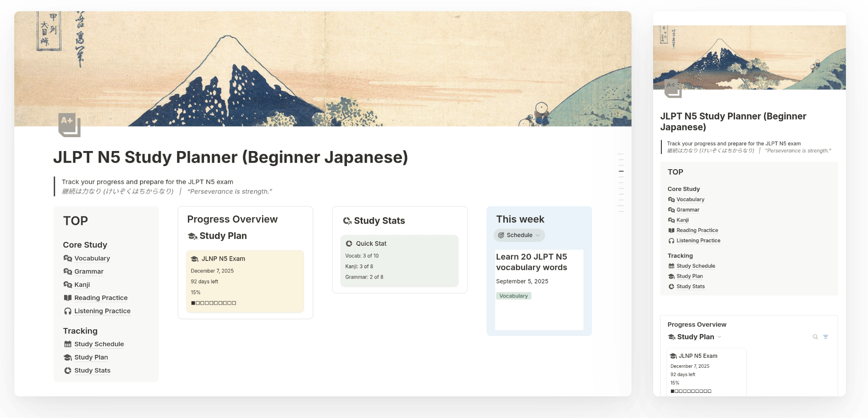Click the Vocabulary icon in the desktop TOP menu
The width and height of the screenshot is (868, 418).
pyautogui.click(x=68, y=258)
